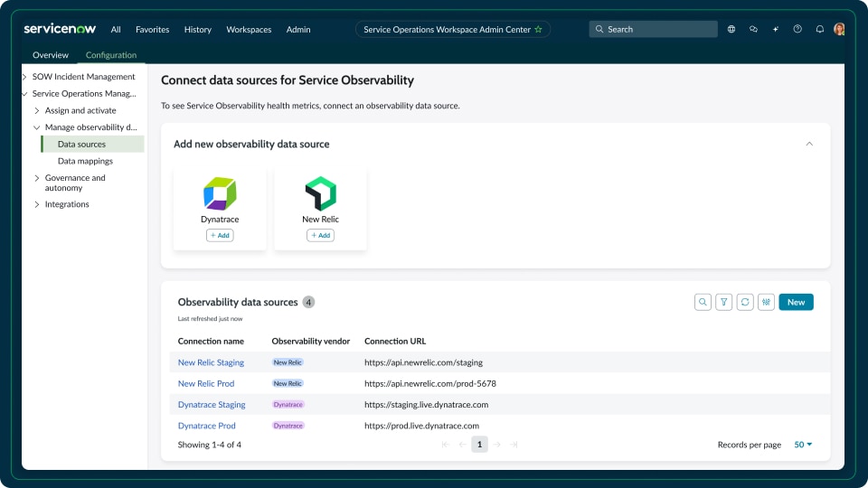Collapse Service Operations Management node
The height and width of the screenshot is (488, 868).
(x=24, y=94)
